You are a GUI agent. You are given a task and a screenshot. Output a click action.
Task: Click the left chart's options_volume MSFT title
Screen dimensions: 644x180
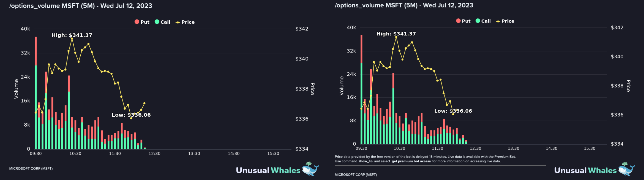[x=81, y=6]
